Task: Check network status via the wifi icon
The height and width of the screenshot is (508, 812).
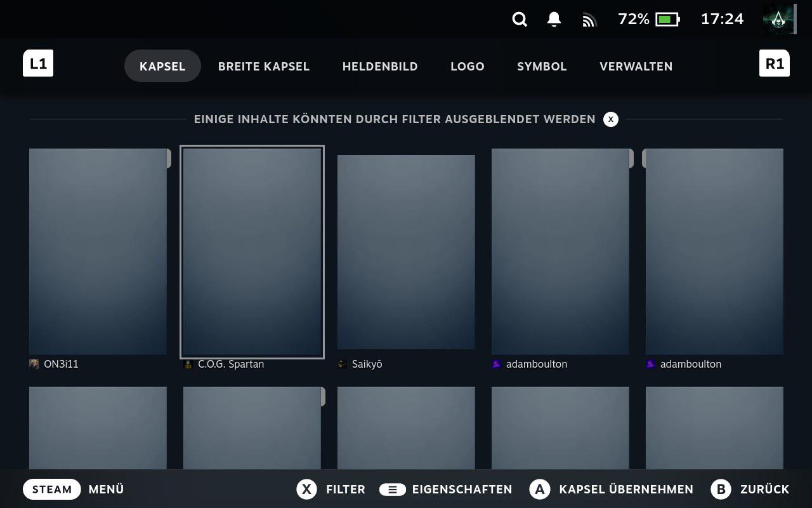Action: [x=589, y=19]
